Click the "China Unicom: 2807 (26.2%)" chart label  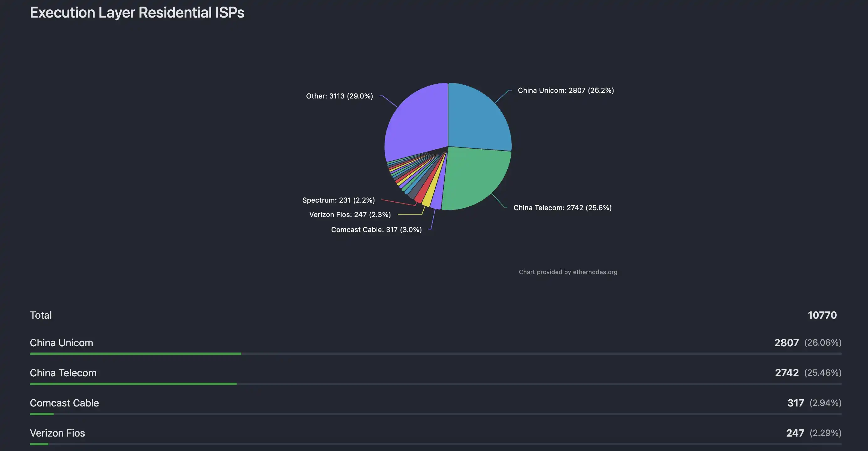tap(565, 90)
